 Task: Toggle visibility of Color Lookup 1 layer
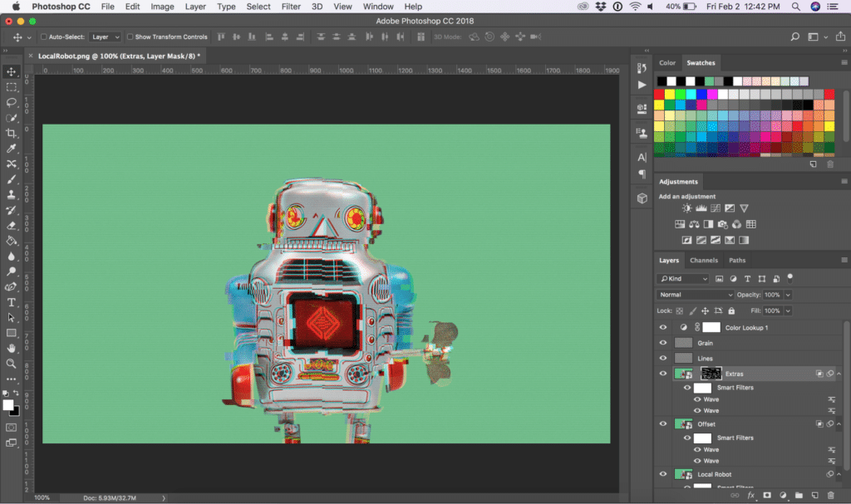point(663,327)
